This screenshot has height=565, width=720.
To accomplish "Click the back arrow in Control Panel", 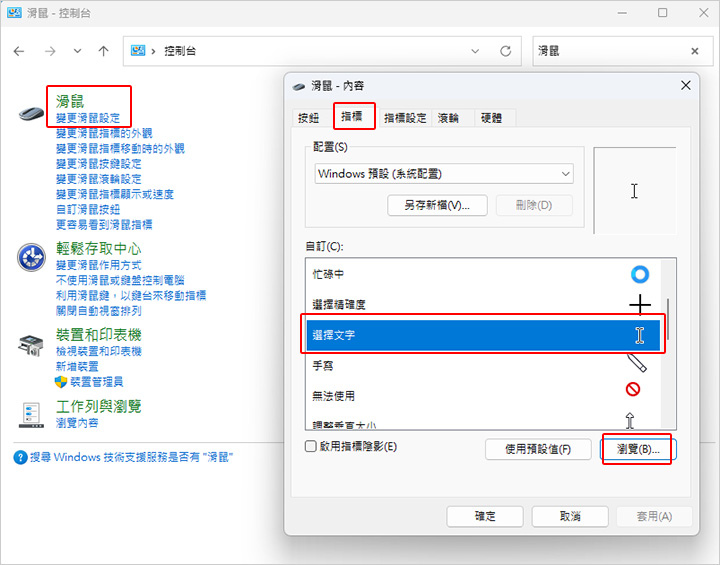I will click(x=19, y=51).
